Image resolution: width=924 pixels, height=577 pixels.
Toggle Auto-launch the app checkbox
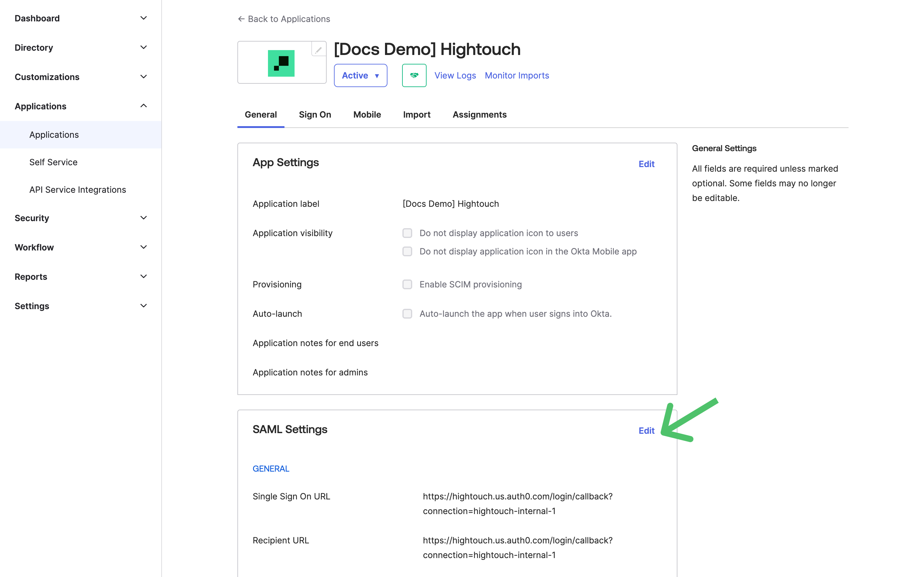(x=407, y=314)
